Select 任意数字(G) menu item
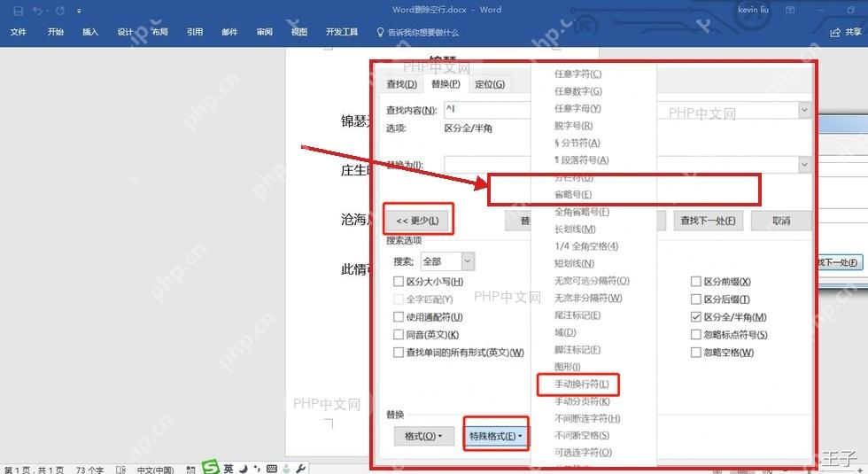 (578, 90)
